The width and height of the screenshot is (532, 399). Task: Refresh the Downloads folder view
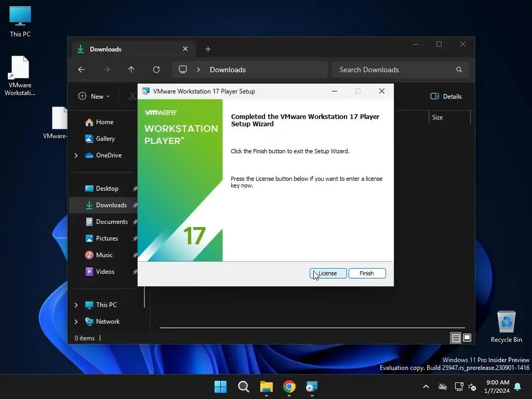156,70
